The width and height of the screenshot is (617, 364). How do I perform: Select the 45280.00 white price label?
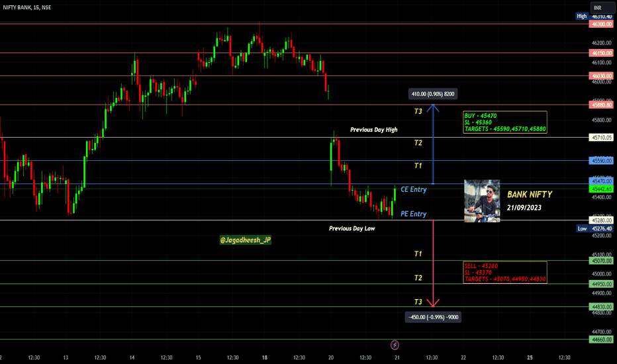[601, 220]
